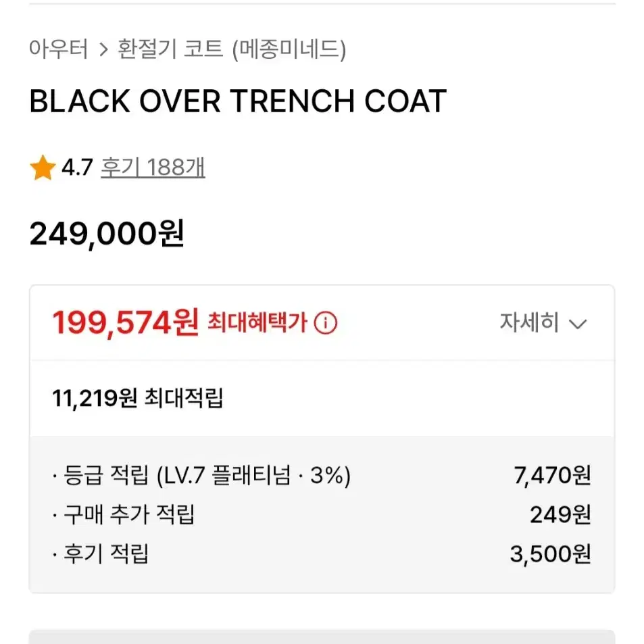Open the 후기 188개 reviews link
This screenshot has height=644, width=644.
point(153,168)
